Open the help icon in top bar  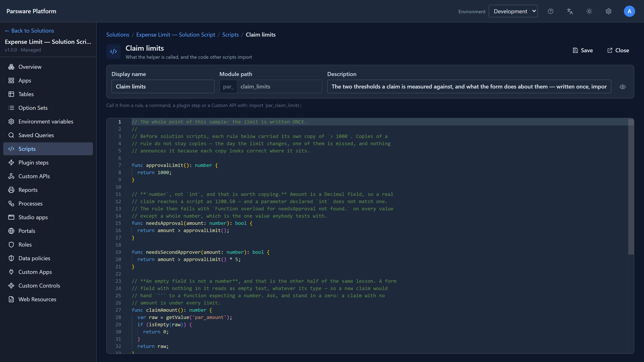pyautogui.click(x=550, y=11)
